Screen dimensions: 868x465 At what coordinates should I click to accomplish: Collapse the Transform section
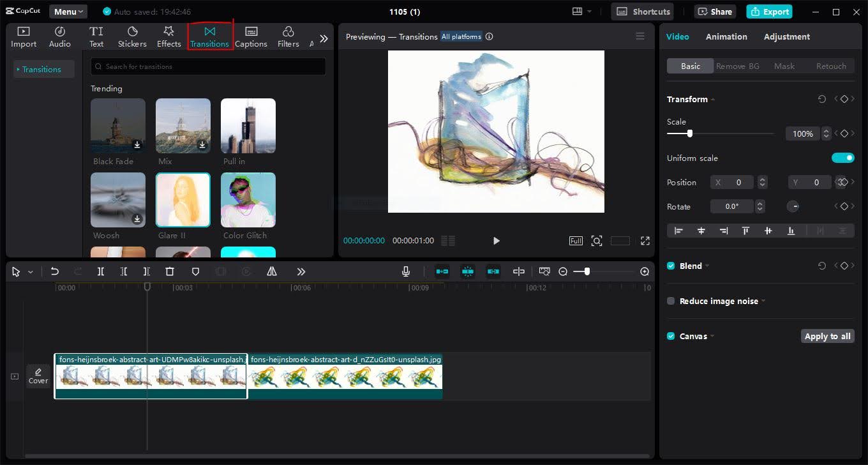click(x=713, y=100)
